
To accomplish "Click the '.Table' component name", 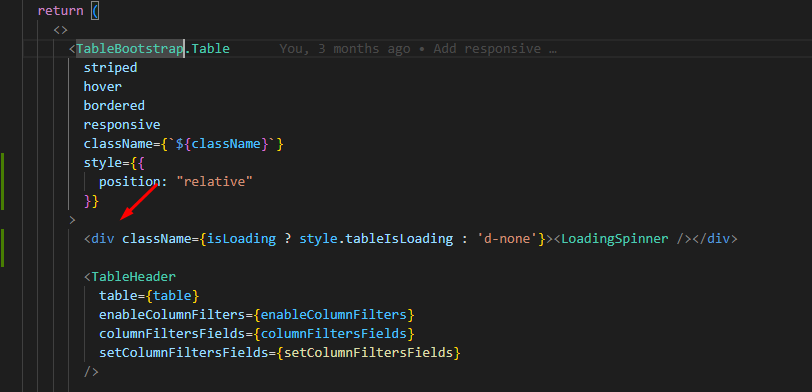I will pyautogui.click(x=207, y=49).
